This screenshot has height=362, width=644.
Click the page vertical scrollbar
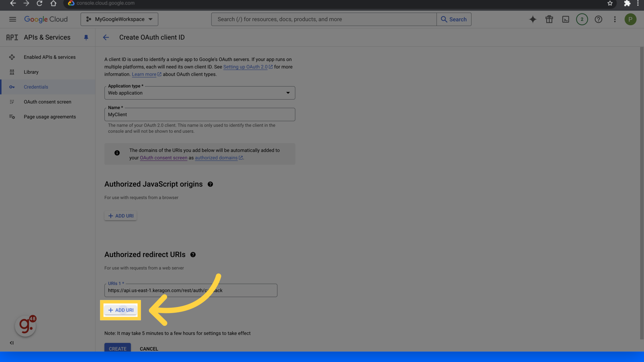pos(642,193)
